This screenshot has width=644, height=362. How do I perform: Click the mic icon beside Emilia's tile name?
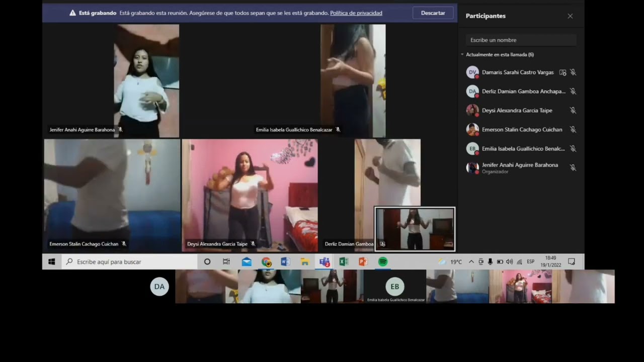click(x=338, y=130)
